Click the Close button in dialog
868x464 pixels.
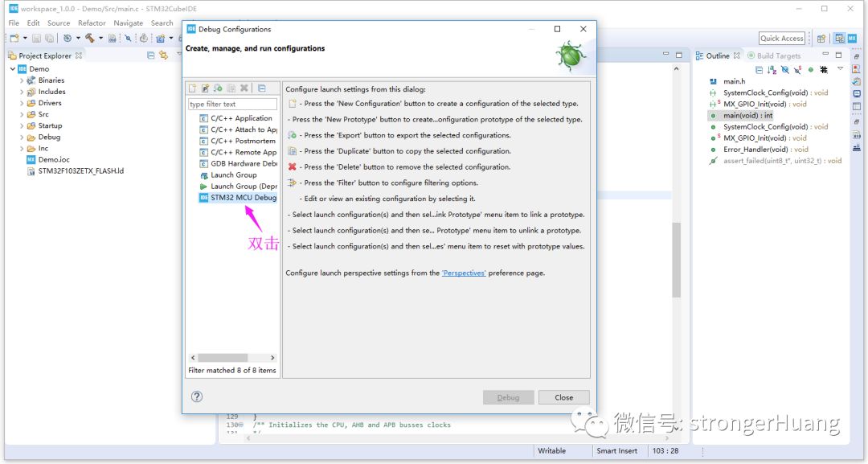click(563, 397)
